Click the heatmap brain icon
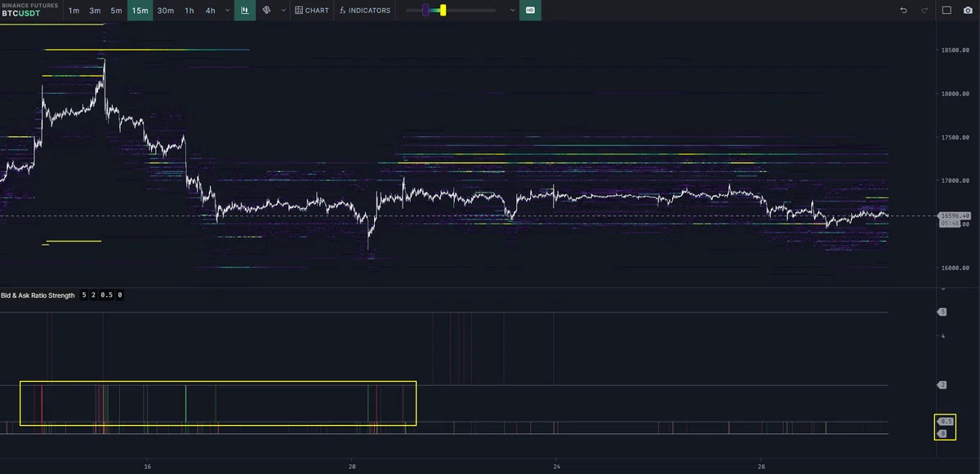Image resolution: width=980 pixels, height=474 pixels. [x=266, y=11]
